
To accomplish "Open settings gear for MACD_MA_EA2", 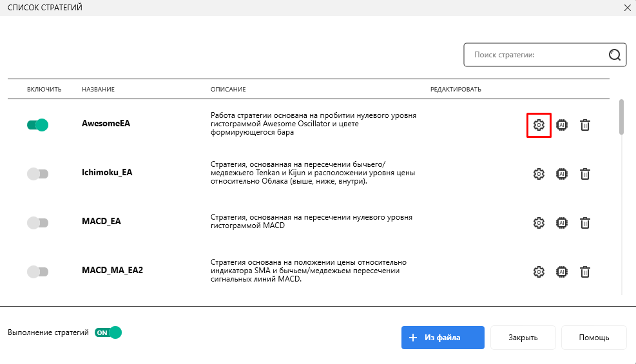I will pyautogui.click(x=539, y=272).
